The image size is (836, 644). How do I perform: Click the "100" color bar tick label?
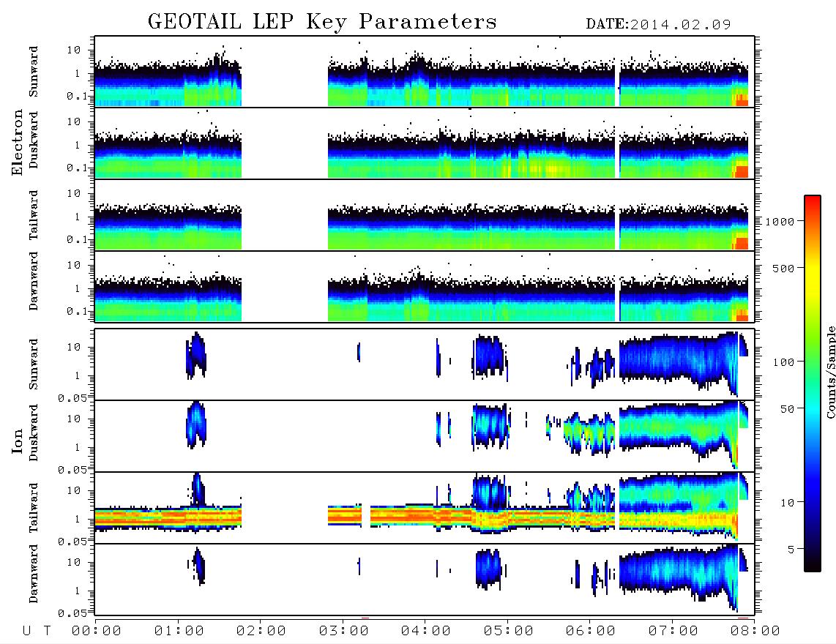point(783,362)
